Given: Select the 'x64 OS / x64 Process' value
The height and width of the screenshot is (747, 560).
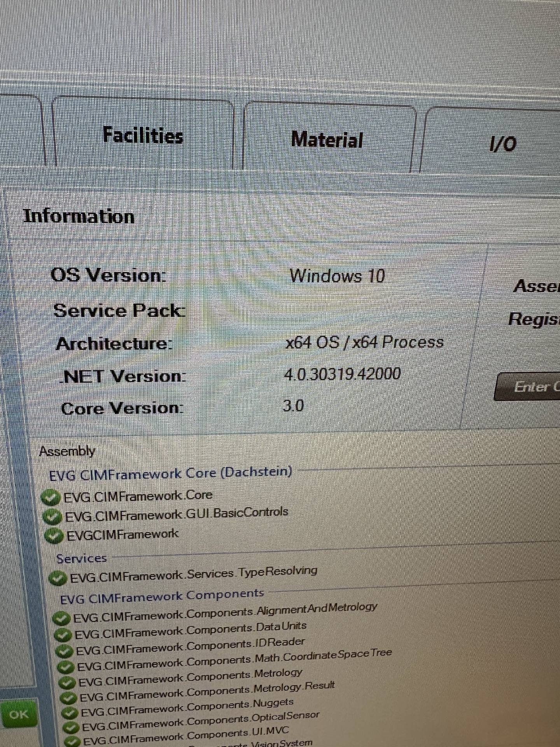Looking at the screenshot, I should click(x=364, y=342).
